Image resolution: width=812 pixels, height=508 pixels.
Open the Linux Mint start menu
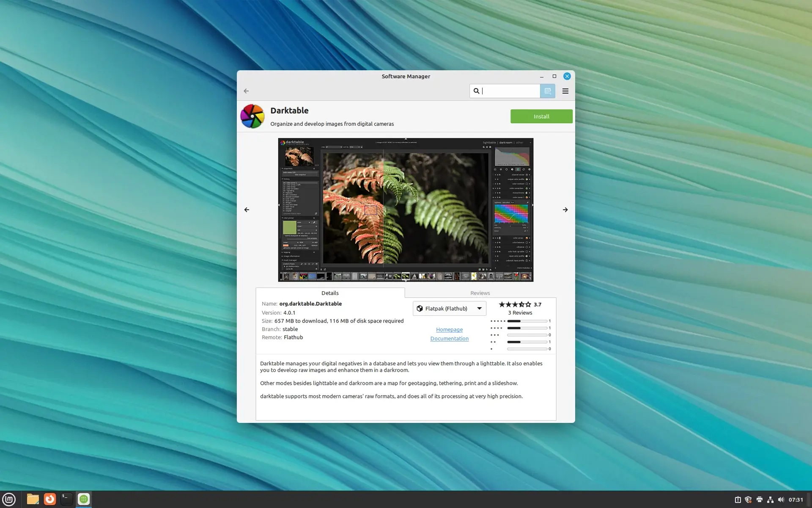click(9, 500)
